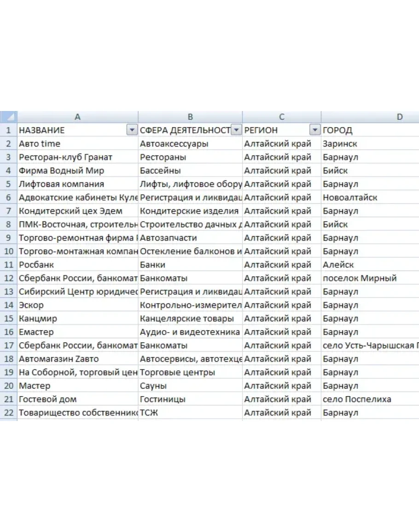The width and height of the screenshot is (419, 532).
Task: Select row 1 header
Action: [8, 130]
